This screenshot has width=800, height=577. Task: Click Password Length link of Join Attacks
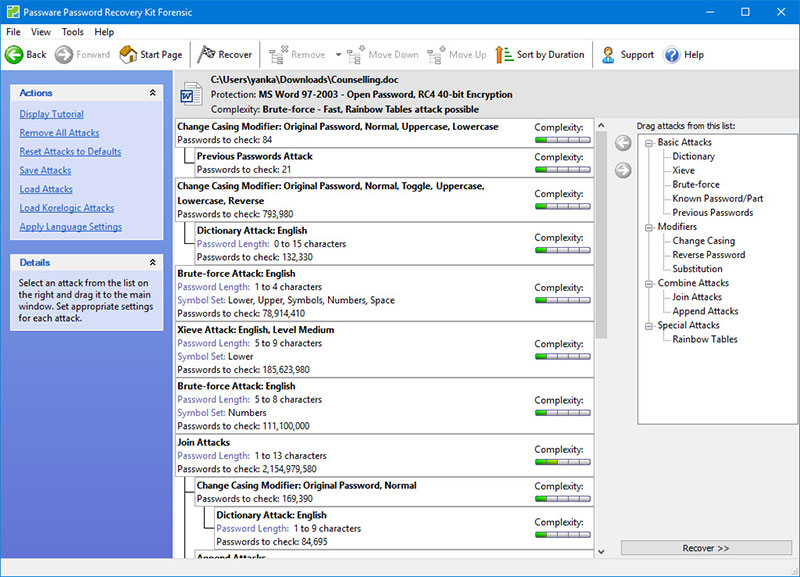click(x=213, y=456)
